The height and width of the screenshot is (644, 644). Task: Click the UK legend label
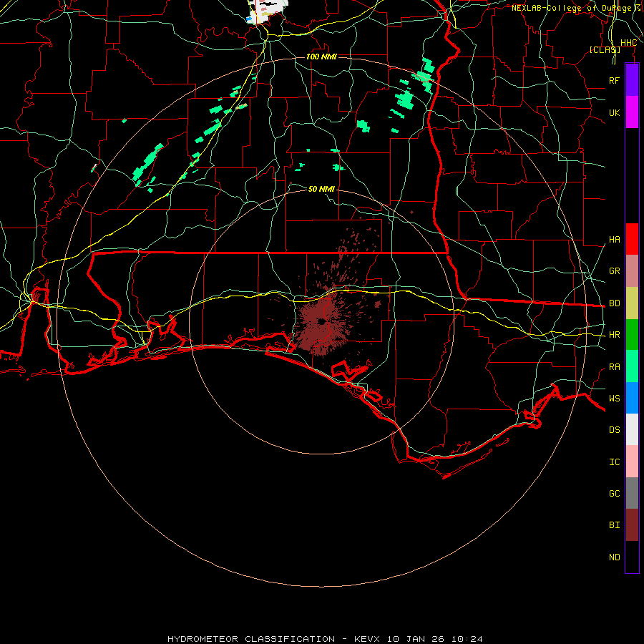click(614, 112)
